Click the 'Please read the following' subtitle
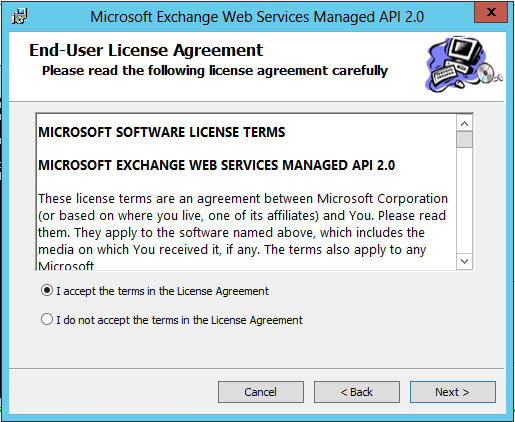 click(x=215, y=71)
